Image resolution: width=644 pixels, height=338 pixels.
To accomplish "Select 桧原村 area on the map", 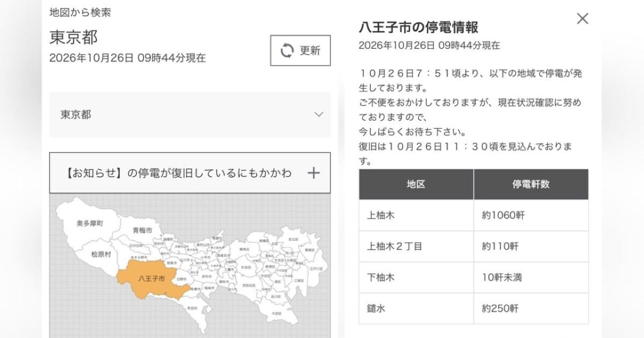I will [100, 254].
